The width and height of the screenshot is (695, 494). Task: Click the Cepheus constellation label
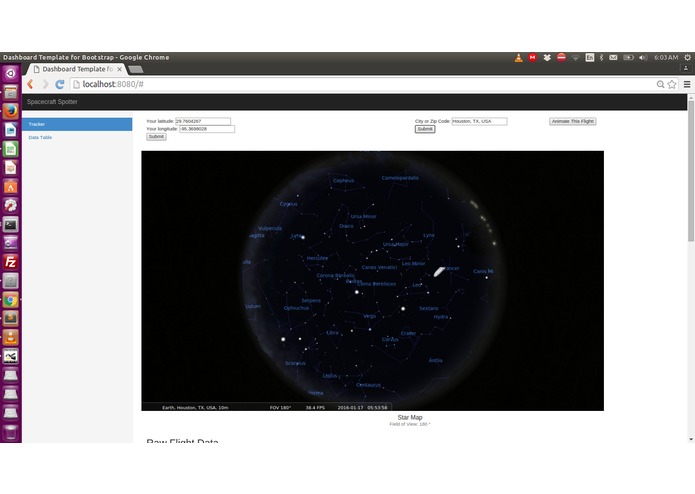344,180
